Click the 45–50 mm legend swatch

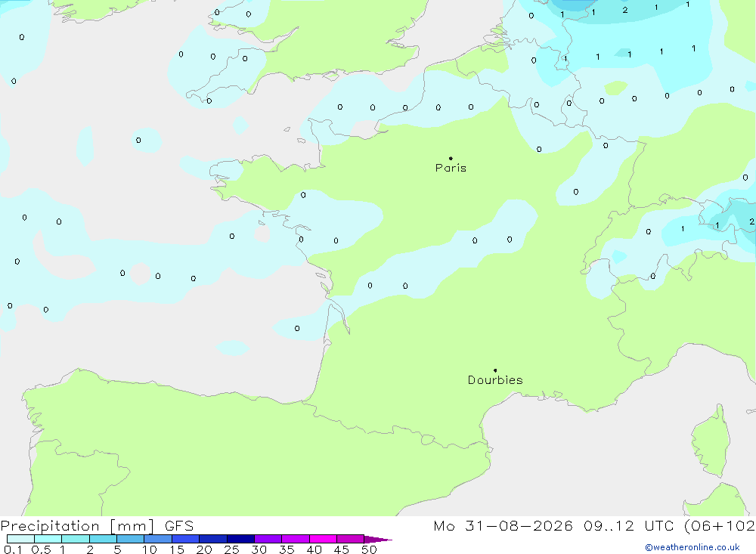point(351,539)
